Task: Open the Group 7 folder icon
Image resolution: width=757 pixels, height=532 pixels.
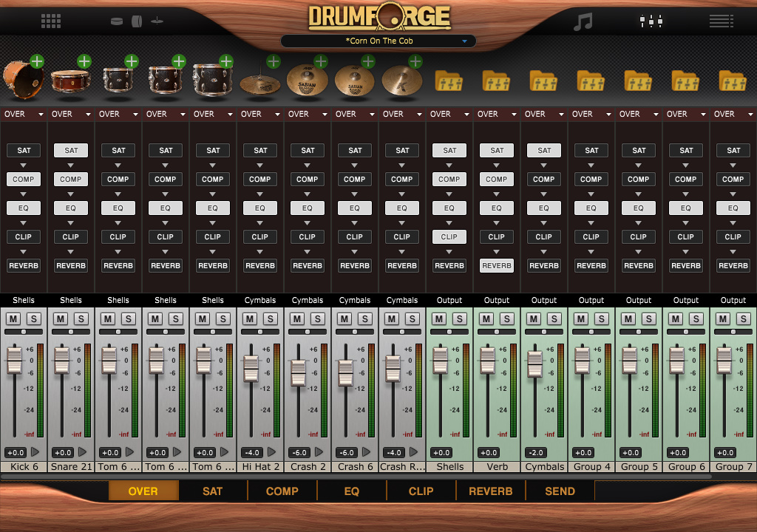Action: tap(733, 81)
